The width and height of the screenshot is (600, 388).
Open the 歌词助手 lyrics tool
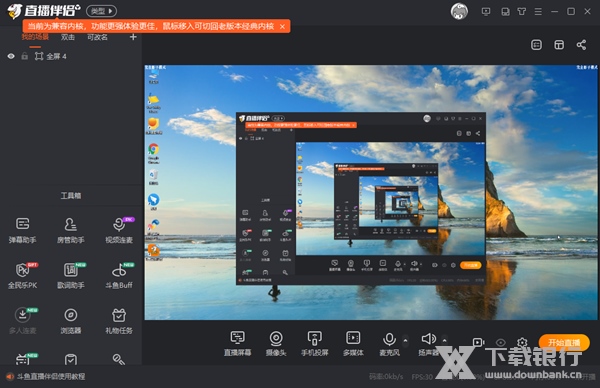pyautogui.click(x=71, y=276)
